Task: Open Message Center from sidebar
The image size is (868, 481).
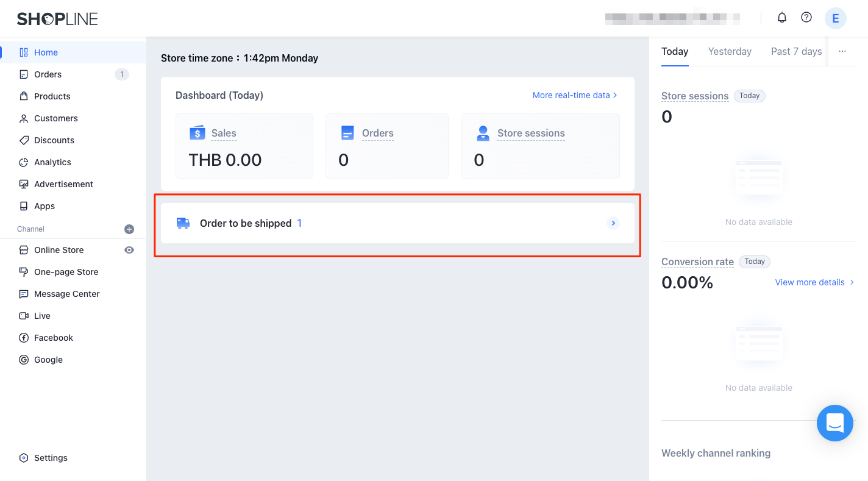Action: point(66,294)
